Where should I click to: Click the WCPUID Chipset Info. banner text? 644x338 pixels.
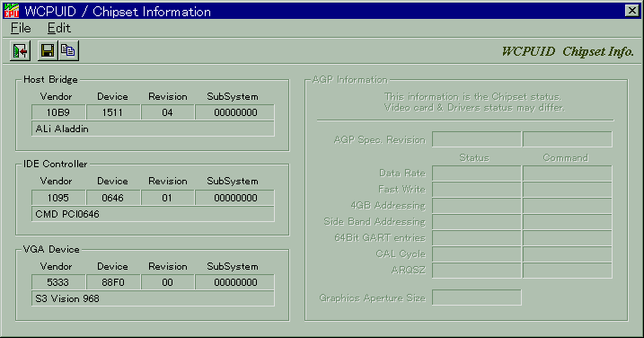coord(568,51)
